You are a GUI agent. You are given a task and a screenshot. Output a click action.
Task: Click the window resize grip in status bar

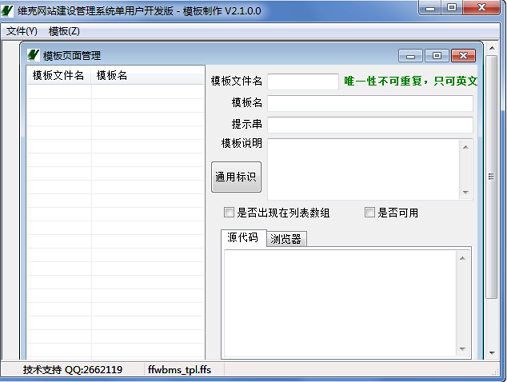click(496, 372)
